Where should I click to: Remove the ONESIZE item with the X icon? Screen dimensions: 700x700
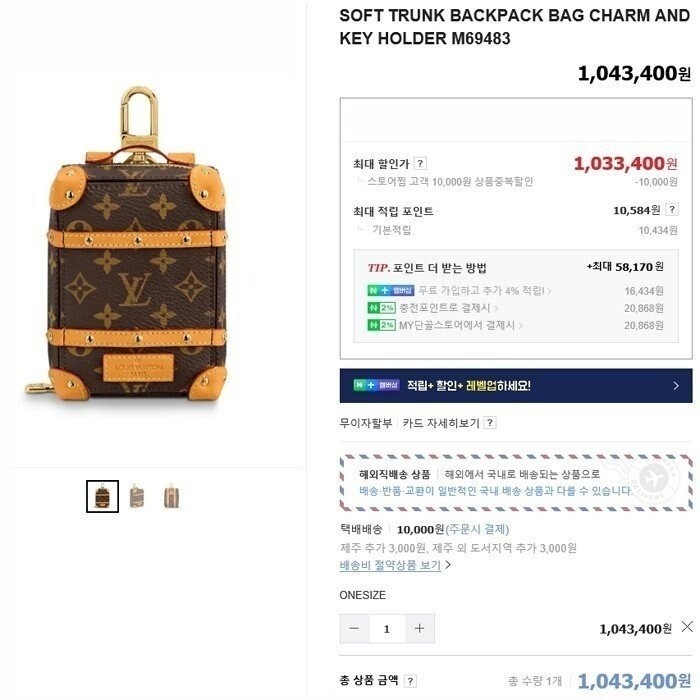tap(688, 626)
